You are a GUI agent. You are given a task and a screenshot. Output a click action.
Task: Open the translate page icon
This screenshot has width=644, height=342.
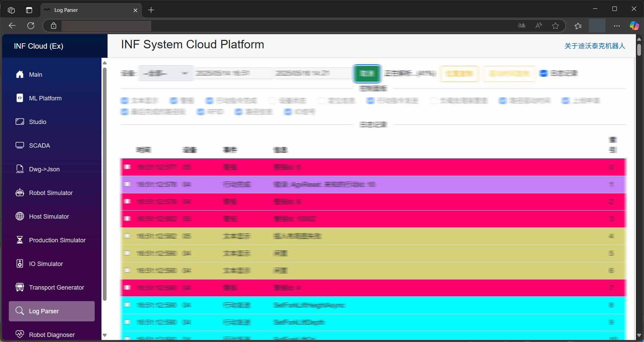[x=522, y=26]
